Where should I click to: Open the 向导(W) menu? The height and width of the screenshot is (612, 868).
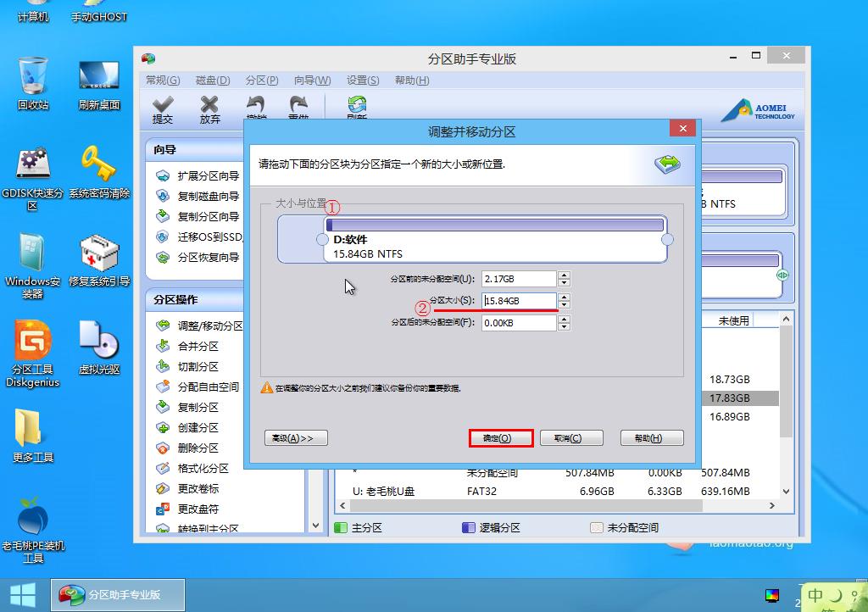(x=312, y=81)
